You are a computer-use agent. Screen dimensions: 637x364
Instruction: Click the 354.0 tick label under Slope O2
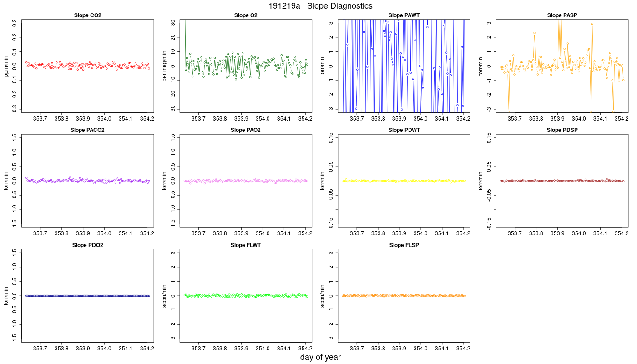coord(263,120)
